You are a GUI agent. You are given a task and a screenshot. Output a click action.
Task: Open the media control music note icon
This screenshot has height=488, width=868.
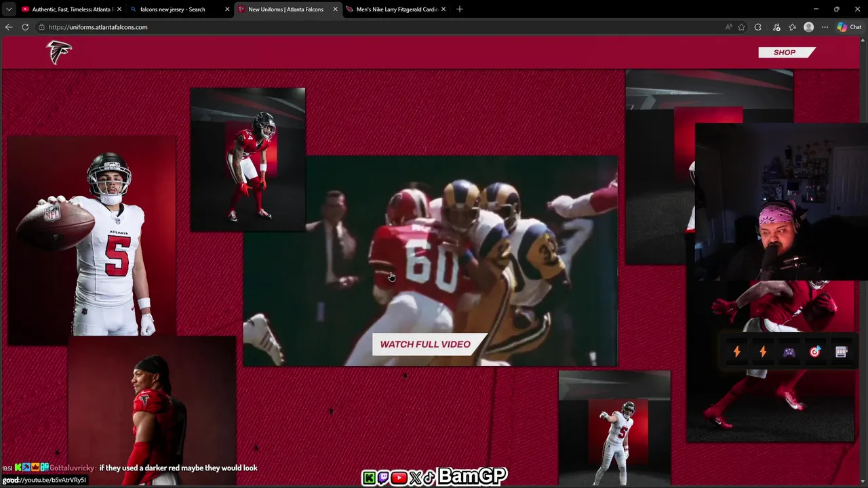776,27
